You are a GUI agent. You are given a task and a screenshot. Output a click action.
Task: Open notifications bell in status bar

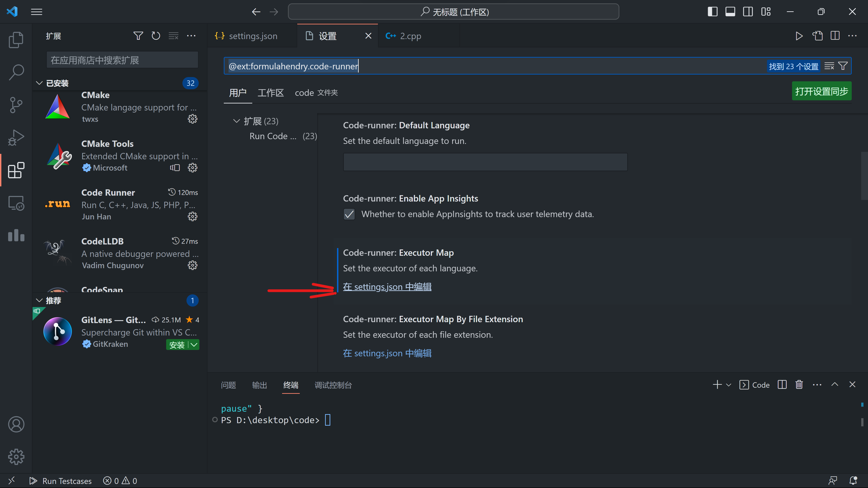(x=853, y=481)
